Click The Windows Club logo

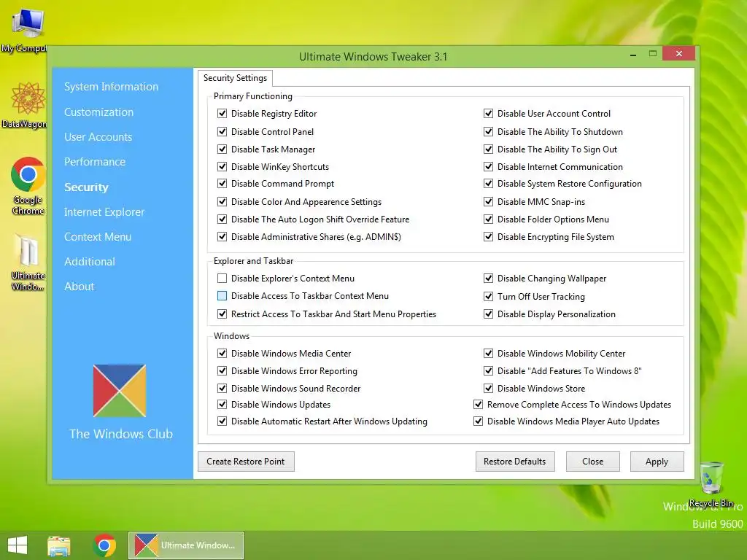point(120,391)
